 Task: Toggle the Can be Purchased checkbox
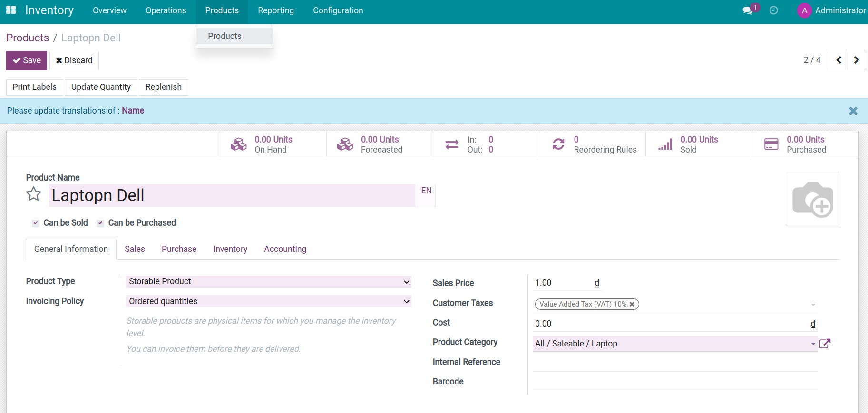pos(100,223)
